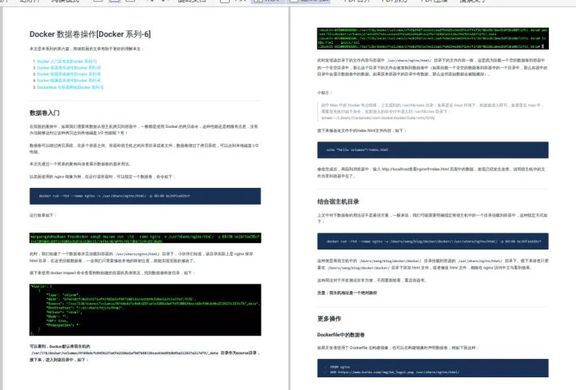
Task: Click the green terminal output image on right page
Action: click(x=433, y=38)
